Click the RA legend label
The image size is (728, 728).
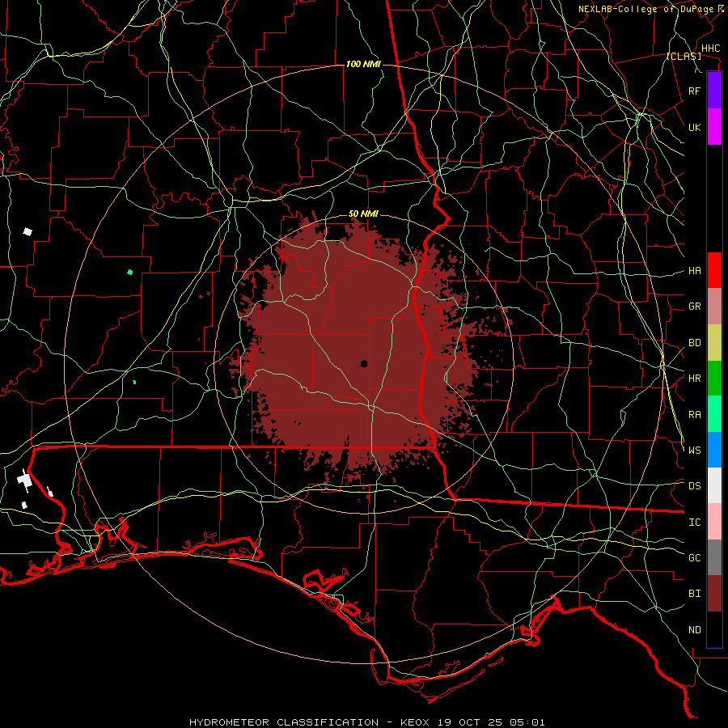click(694, 415)
